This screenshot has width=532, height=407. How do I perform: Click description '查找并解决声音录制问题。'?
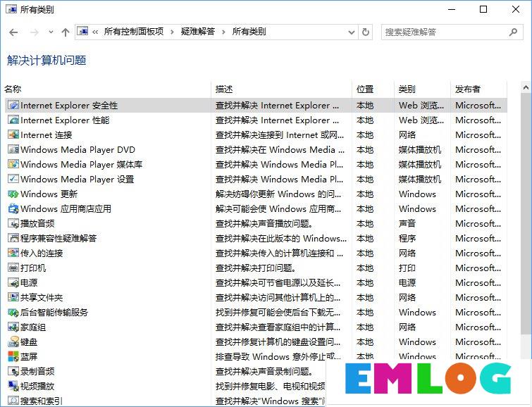pos(264,371)
